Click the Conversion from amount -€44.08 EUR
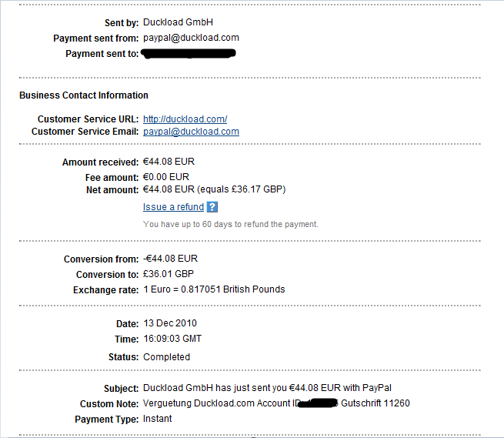 coord(170,259)
